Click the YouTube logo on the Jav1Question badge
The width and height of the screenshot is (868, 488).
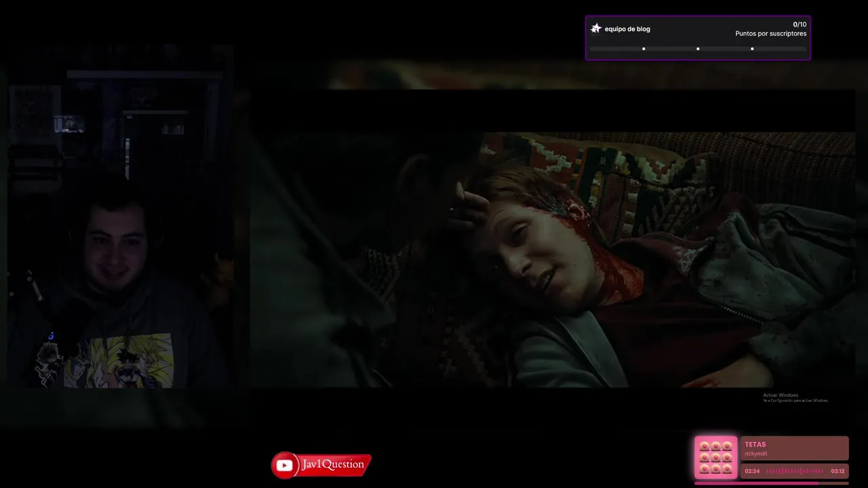(285, 465)
